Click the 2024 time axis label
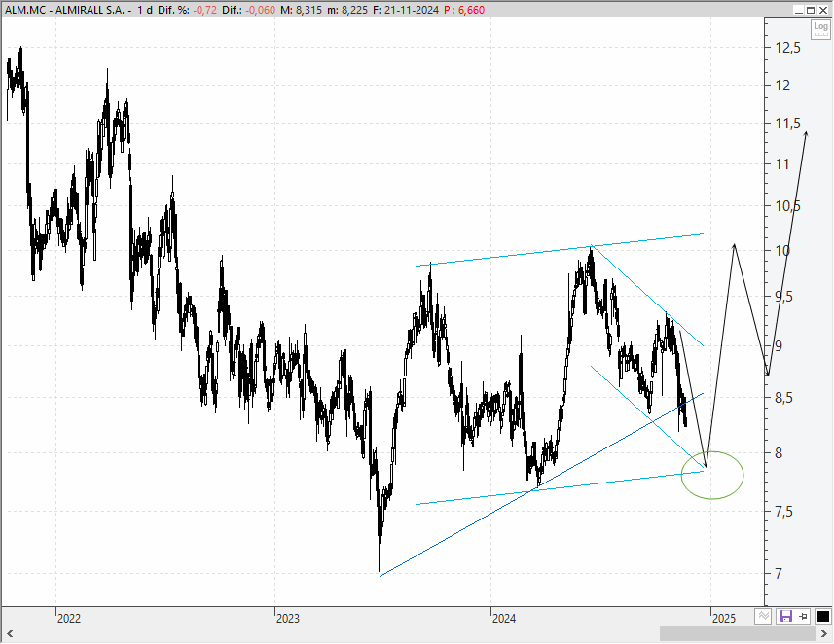Image resolution: width=834 pixels, height=644 pixels. [x=504, y=619]
